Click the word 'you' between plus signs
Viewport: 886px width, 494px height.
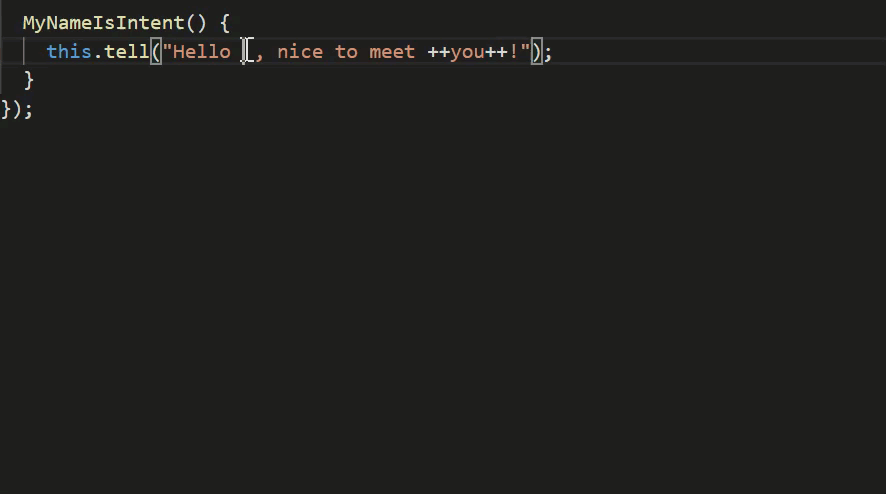click(467, 52)
